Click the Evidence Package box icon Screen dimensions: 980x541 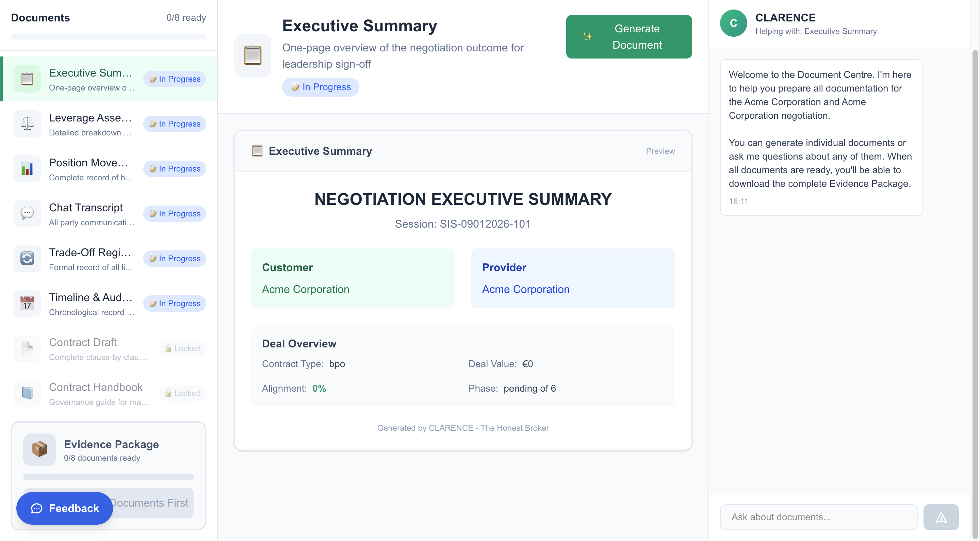coord(39,450)
